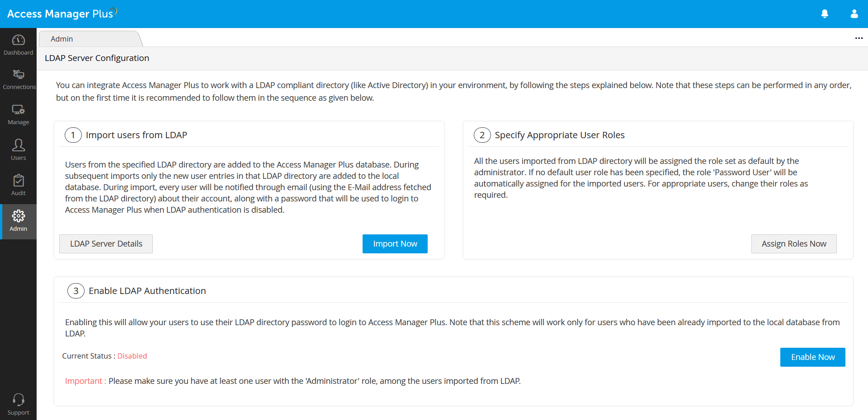
Task: Click Assign Roles Now button
Action: pos(794,244)
